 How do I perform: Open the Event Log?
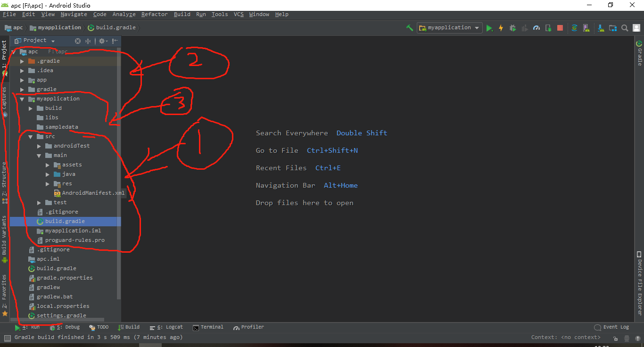(x=611, y=327)
